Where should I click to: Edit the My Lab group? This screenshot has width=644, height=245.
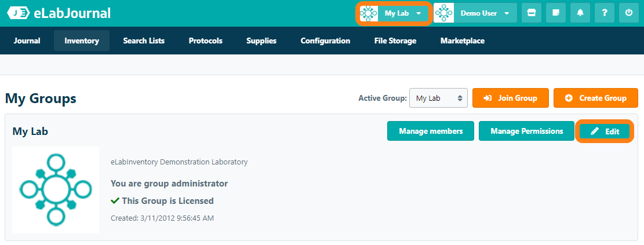pyautogui.click(x=605, y=131)
